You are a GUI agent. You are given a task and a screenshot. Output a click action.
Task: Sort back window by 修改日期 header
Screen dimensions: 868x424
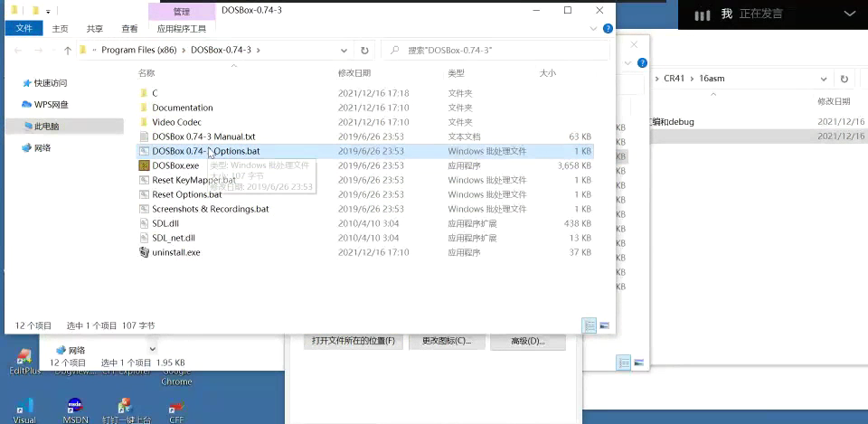[834, 101]
